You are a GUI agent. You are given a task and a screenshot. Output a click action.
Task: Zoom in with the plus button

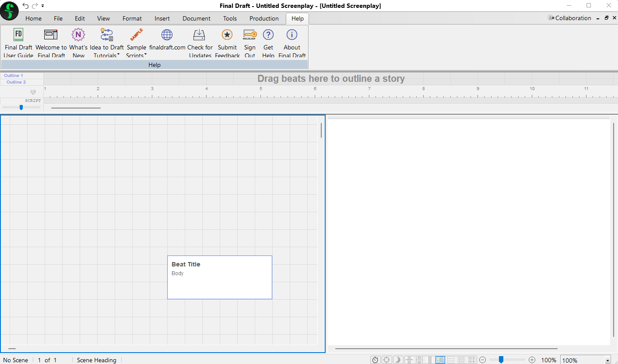532,360
